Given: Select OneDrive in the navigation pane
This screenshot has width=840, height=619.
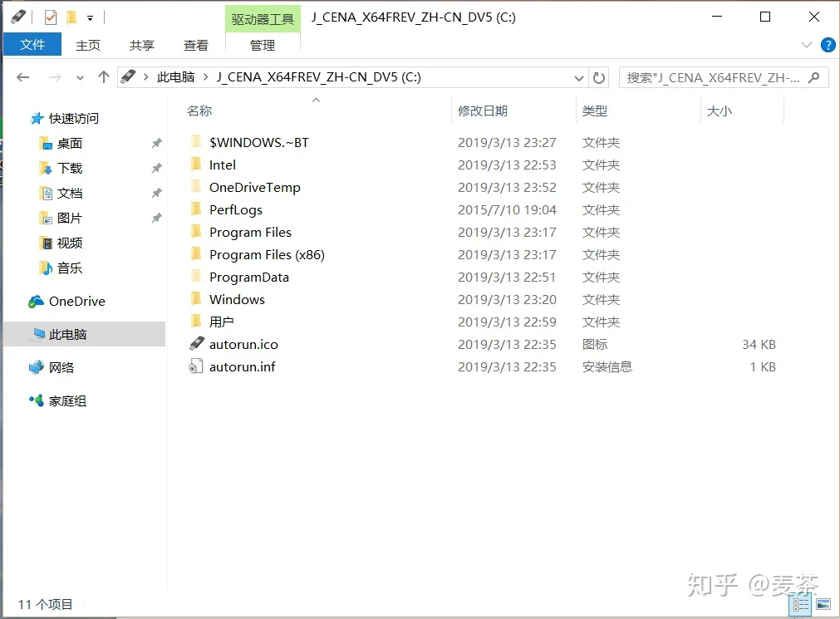Looking at the screenshot, I should pyautogui.click(x=76, y=302).
